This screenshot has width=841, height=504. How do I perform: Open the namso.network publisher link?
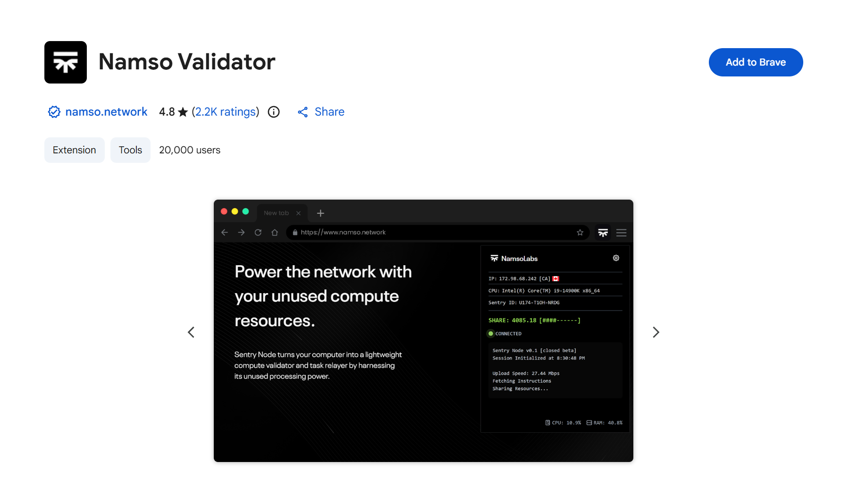[x=106, y=112]
